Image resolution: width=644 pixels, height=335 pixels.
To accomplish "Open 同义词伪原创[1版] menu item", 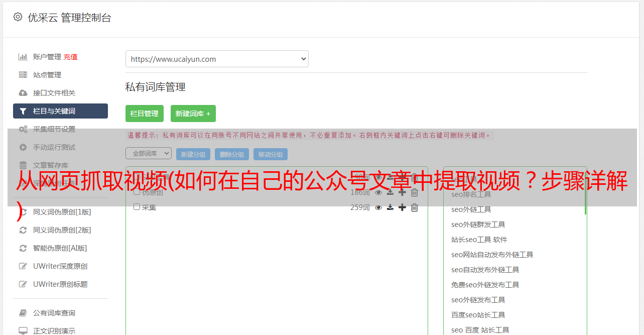I will point(62,212).
